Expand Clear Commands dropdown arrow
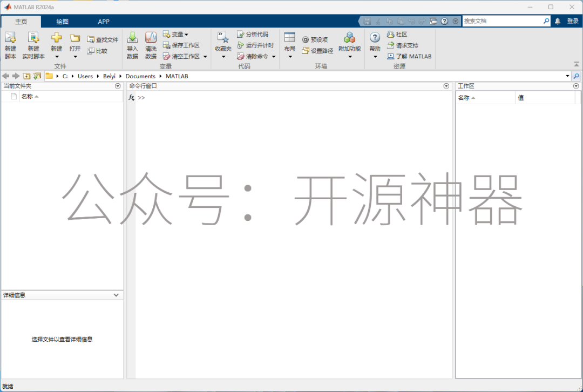 (274, 57)
